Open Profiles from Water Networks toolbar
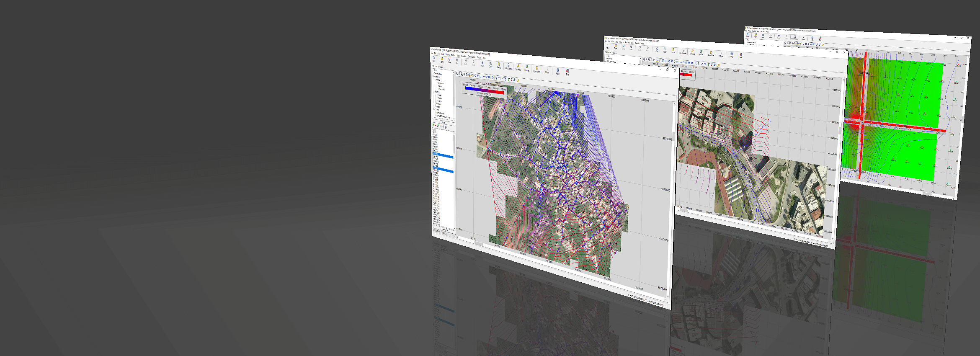 click(x=527, y=68)
